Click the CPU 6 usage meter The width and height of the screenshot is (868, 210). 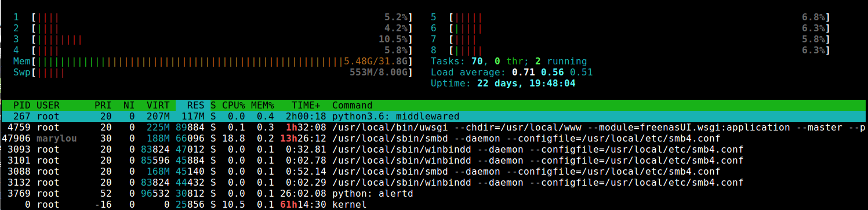[630, 28]
